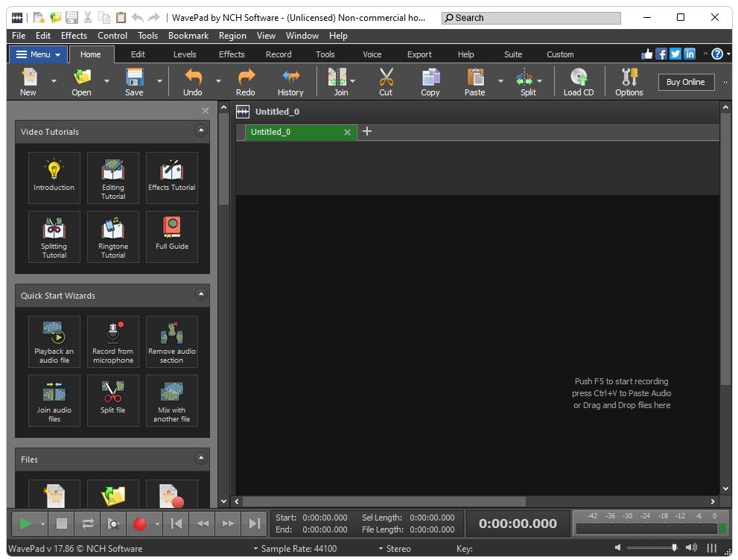Click the thumbs-up like icon

(x=647, y=54)
